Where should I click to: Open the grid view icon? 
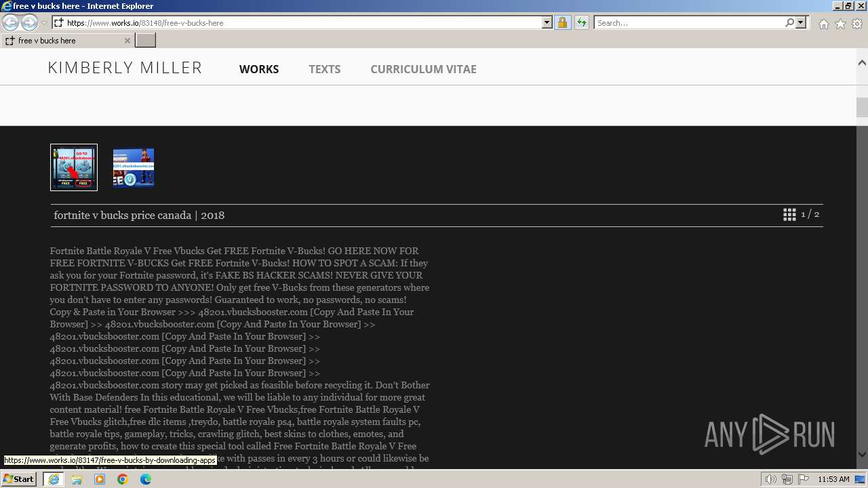click(789, 215)
